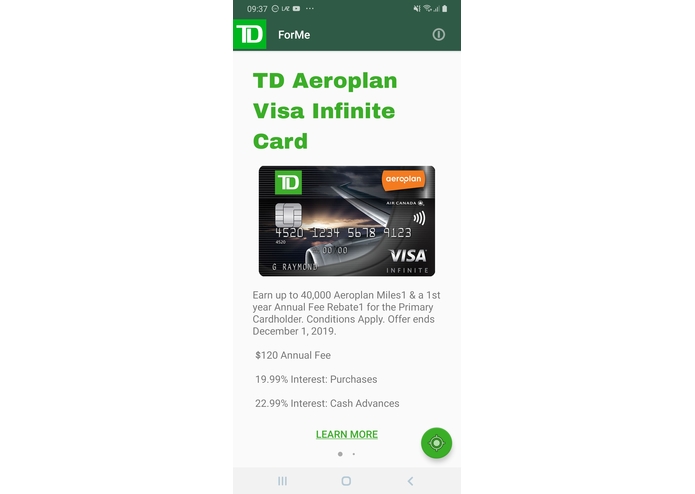Open Android recent apps button
The width and height of the screenshot is (695, 494).
pos(282,481)
